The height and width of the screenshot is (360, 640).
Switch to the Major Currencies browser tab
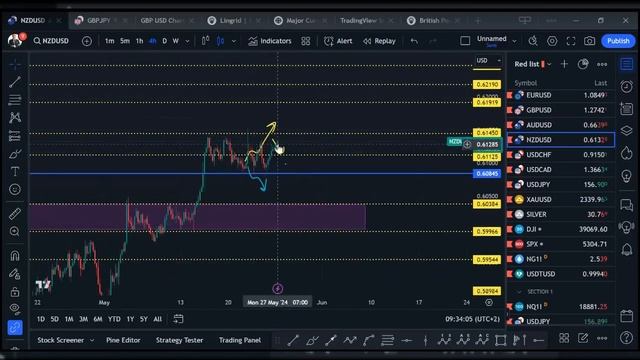(x=301, y=20)
